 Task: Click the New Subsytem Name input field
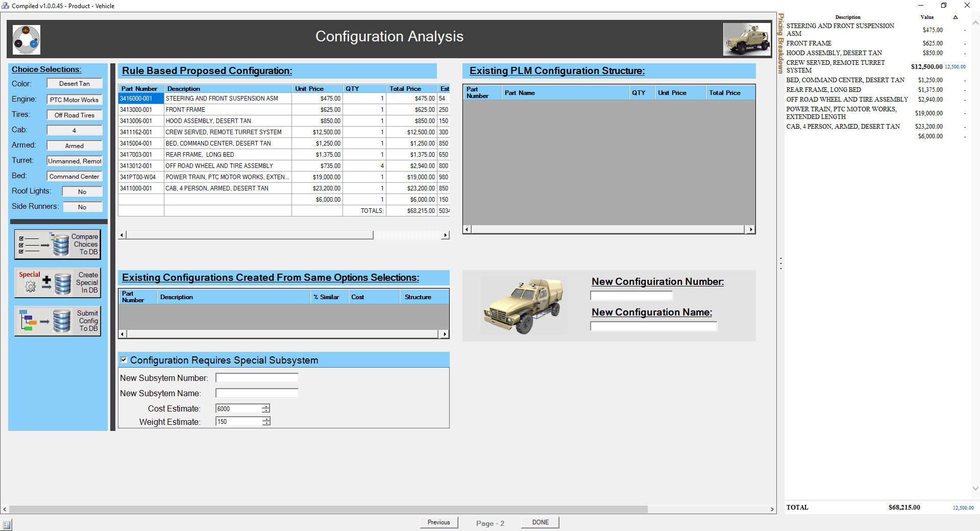click(x=257, y=393)
